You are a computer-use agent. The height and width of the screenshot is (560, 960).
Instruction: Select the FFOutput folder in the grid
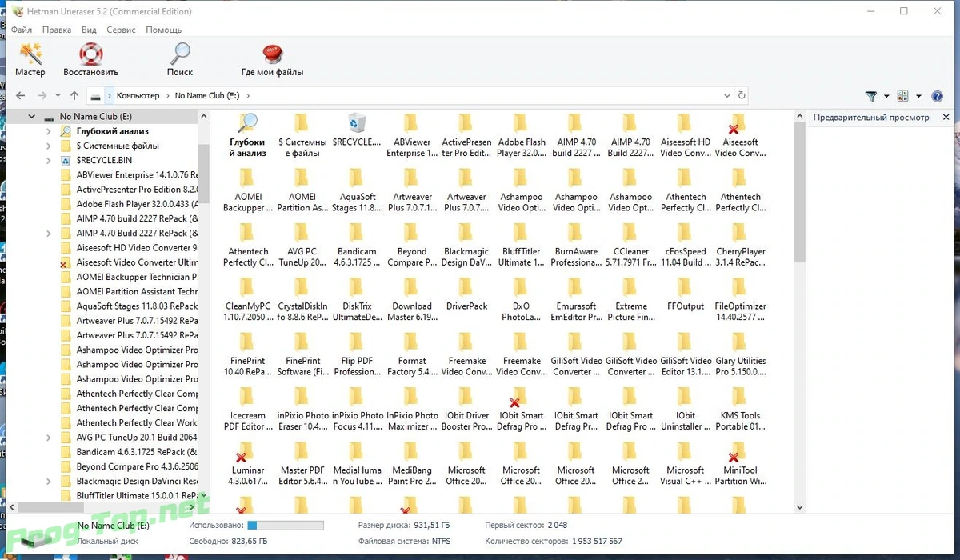[686, 294]
